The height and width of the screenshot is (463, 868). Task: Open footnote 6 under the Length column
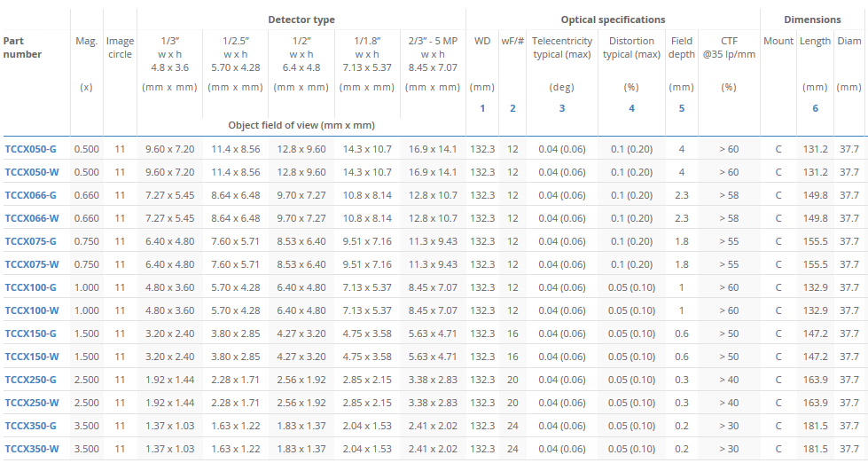[815, 108]
